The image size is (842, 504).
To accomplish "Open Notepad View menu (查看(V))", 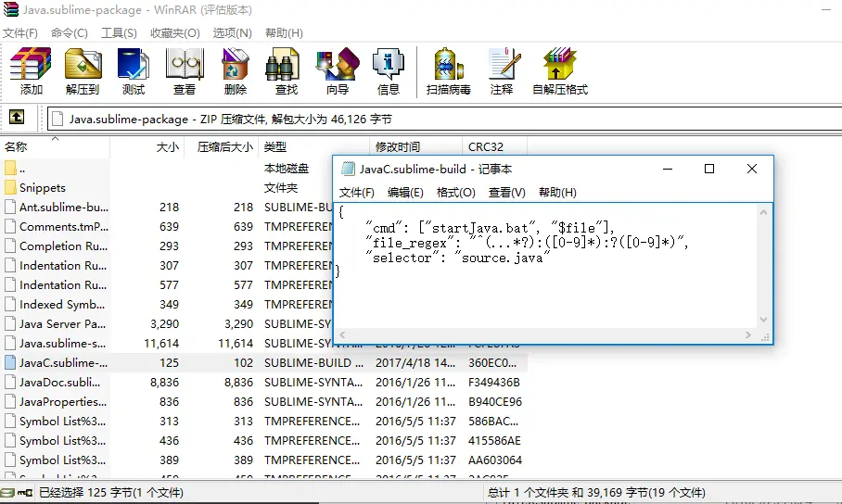I will pos(507,192).
